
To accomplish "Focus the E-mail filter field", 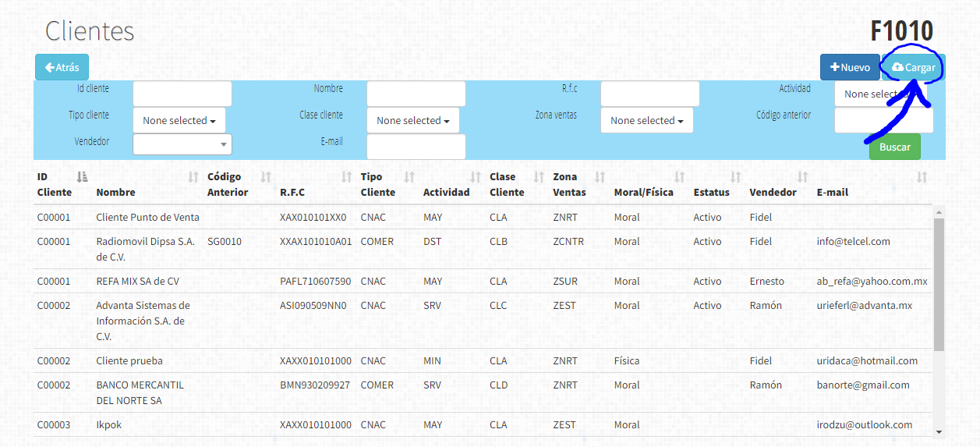I will pyautogui.click(x=416, y=147).
